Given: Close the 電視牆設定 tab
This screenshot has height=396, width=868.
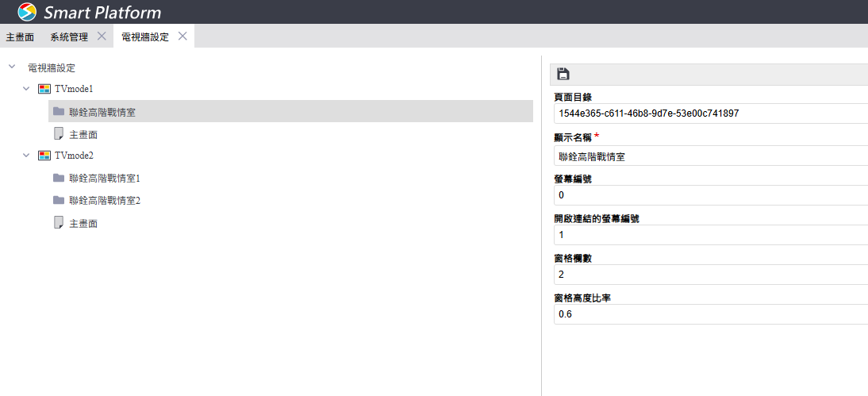Looking at the screenshot, I should pyautogui.click(x=182, y=37).
